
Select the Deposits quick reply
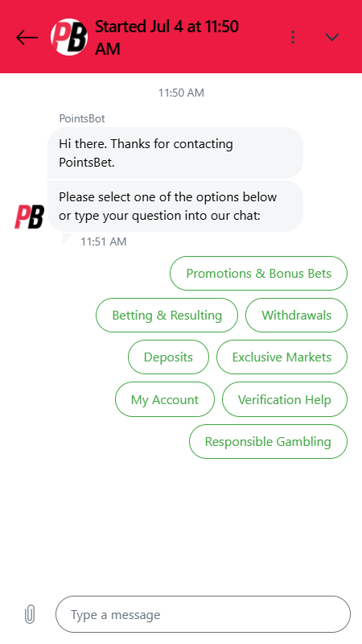(168, 357)
